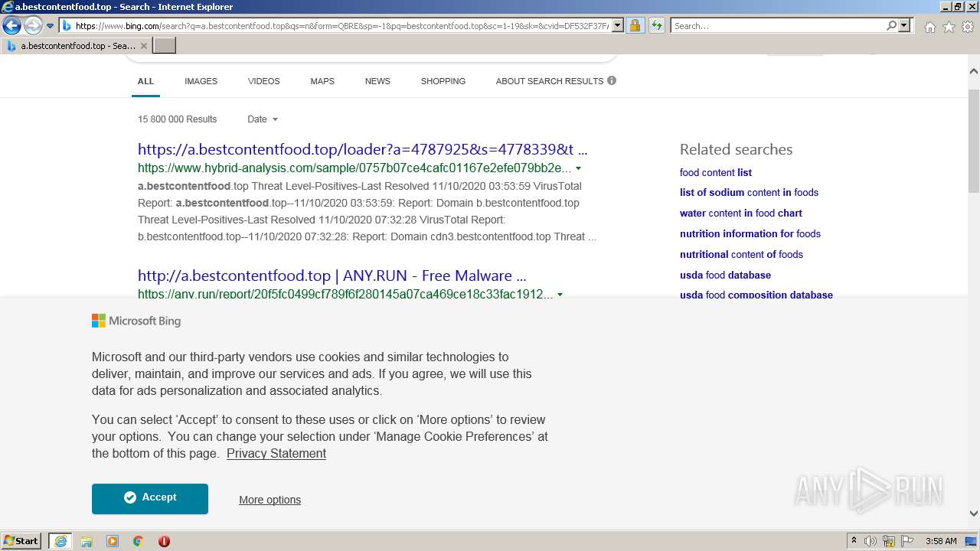This screenshot has width=980, height=551.
Task: Click About Search Results link
Action: click(x=550, y=81)
